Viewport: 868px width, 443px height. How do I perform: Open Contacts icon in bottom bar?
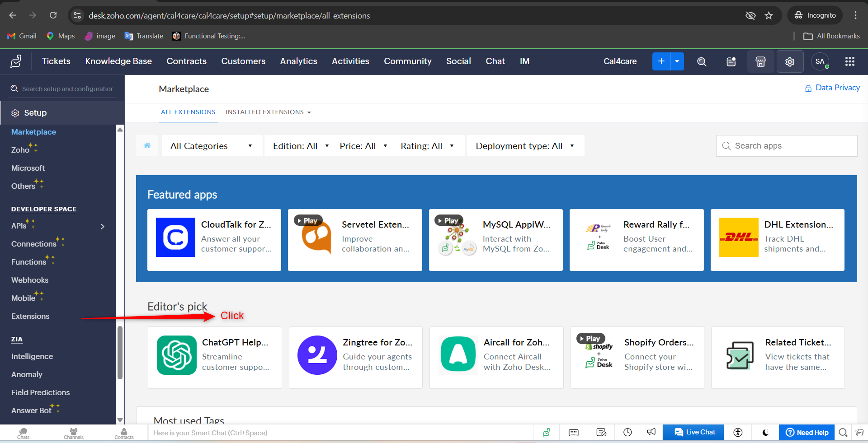click(124, 433)
